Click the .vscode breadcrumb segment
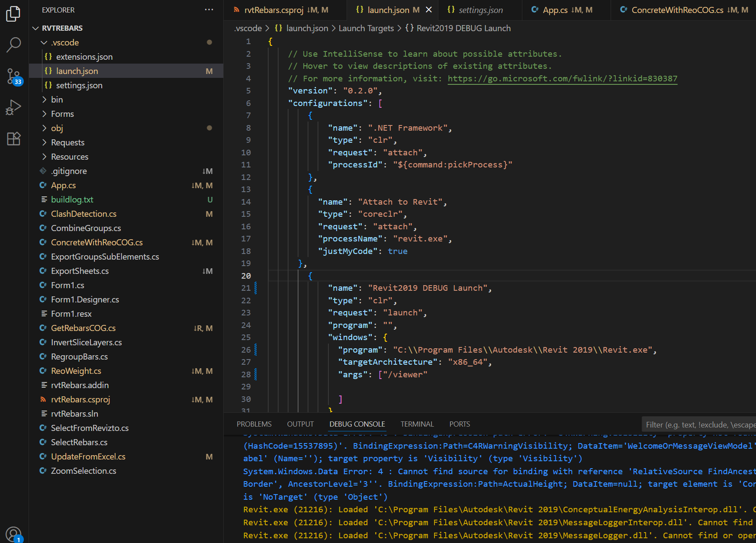Screen dimensions: 756x543 click(x=248, y=28)
